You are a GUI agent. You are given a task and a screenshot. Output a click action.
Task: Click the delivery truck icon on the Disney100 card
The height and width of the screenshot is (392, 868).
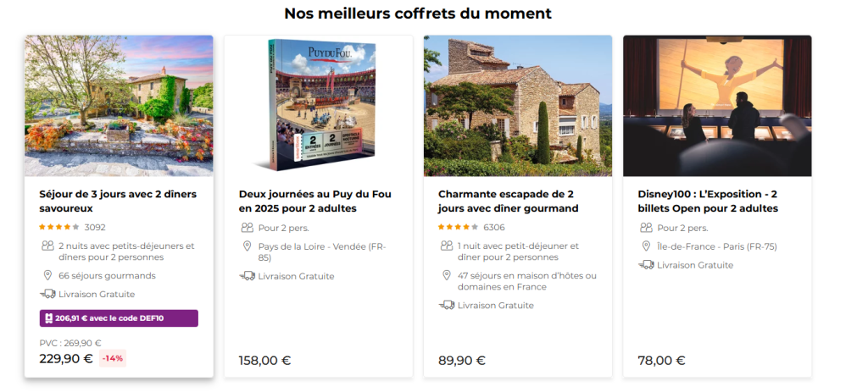646,265
